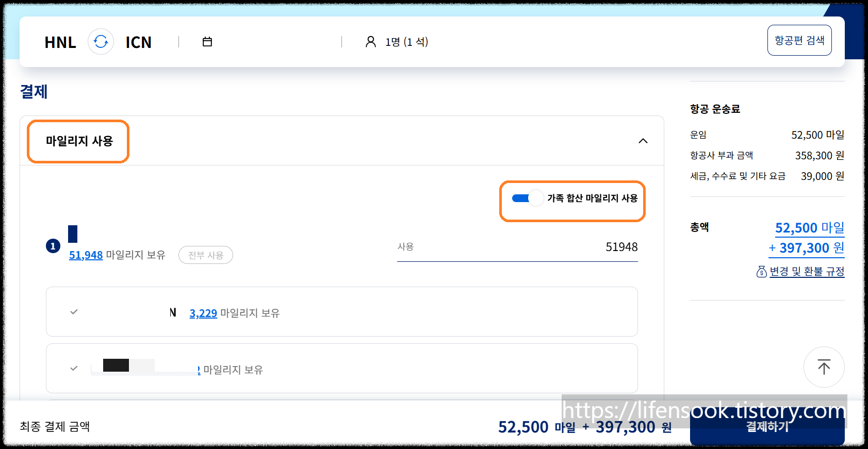Swap departure and arrival airports icon

click(x=101, y=42)
